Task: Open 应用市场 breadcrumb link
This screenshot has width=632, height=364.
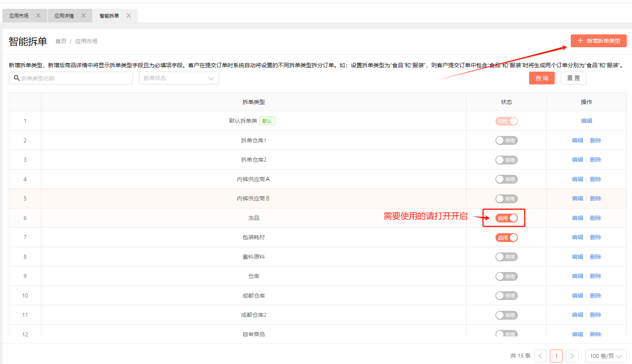Action: [x=86, y=41]
